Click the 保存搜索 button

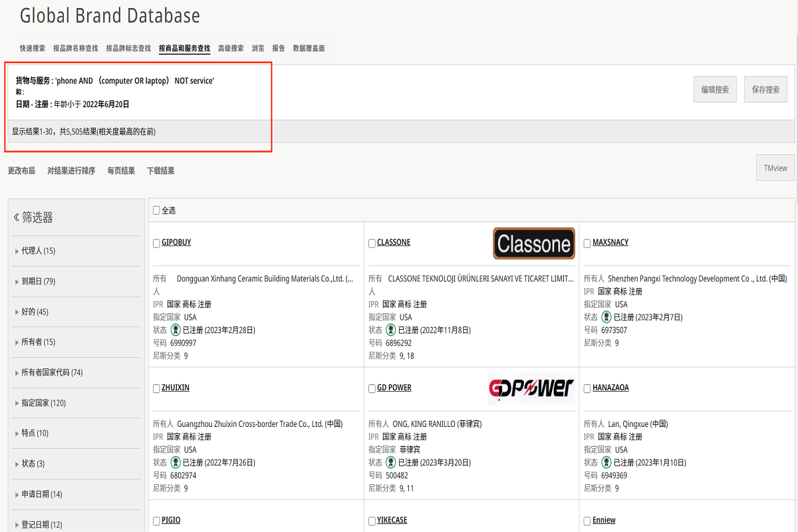[x=765, y=90]
